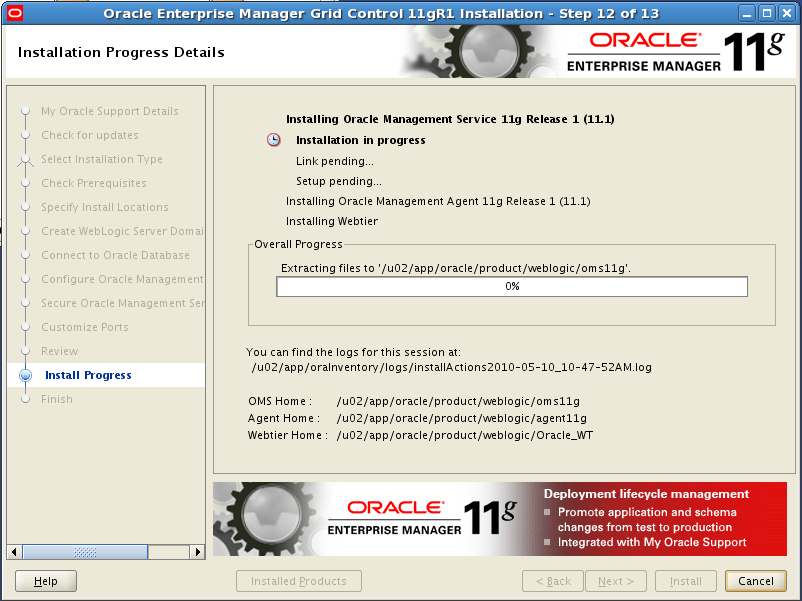Click the OMS Home path ending oms11g

458,401
